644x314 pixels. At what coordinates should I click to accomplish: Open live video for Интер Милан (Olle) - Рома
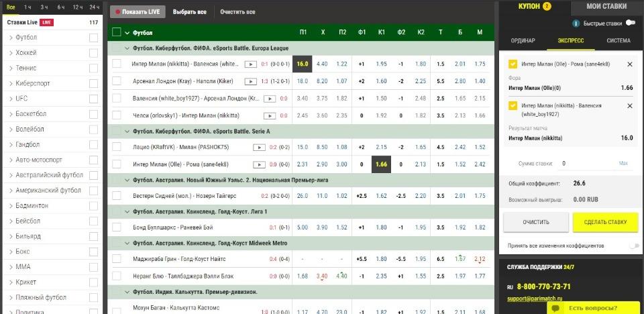click(x=259, y=164)
